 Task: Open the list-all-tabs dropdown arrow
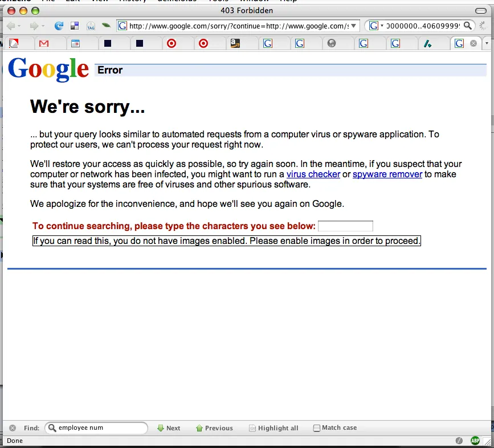click(487, 43)
